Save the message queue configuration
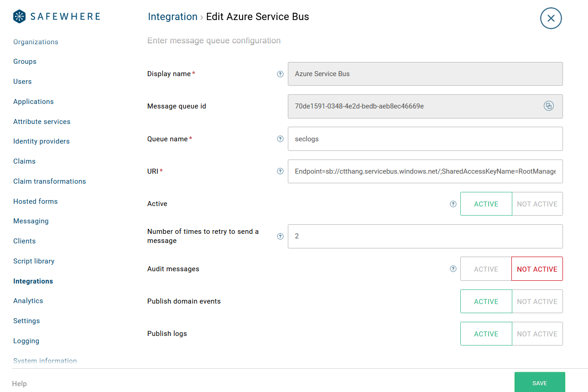588x392 pixels. click(x=539, y=383)
